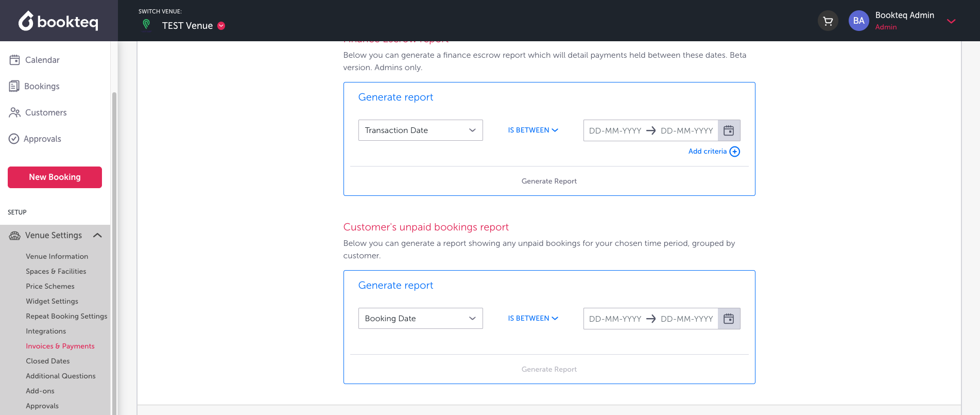Collapse the Venue Settings section

click(x=97, y=235)
